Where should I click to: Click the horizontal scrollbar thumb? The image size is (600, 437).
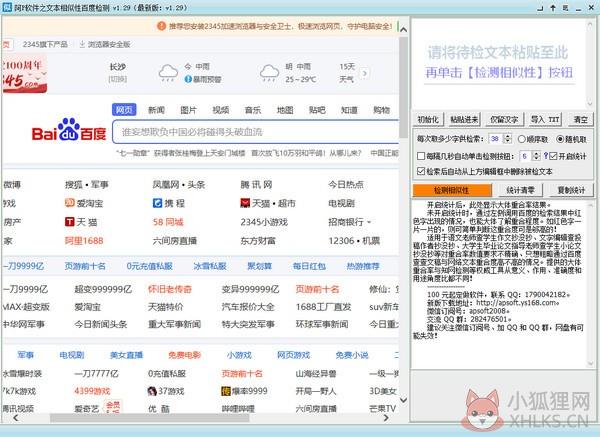(x=150, y=418)
